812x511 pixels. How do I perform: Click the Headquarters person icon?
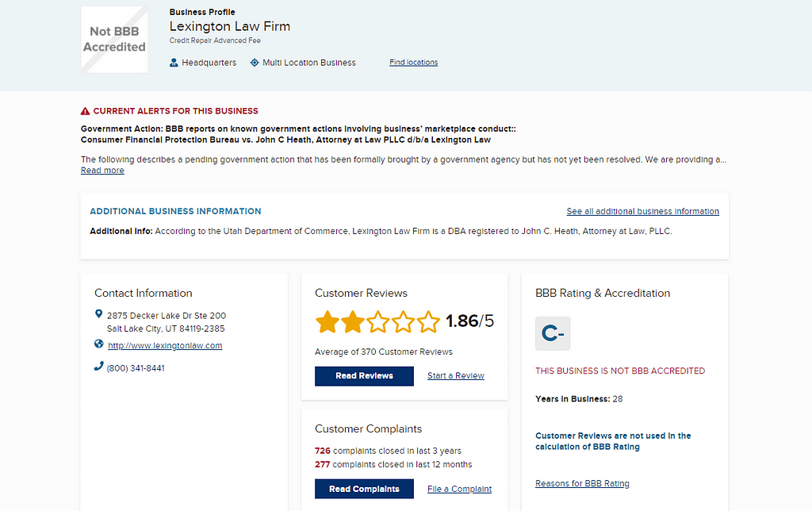[x=174, y=63]
